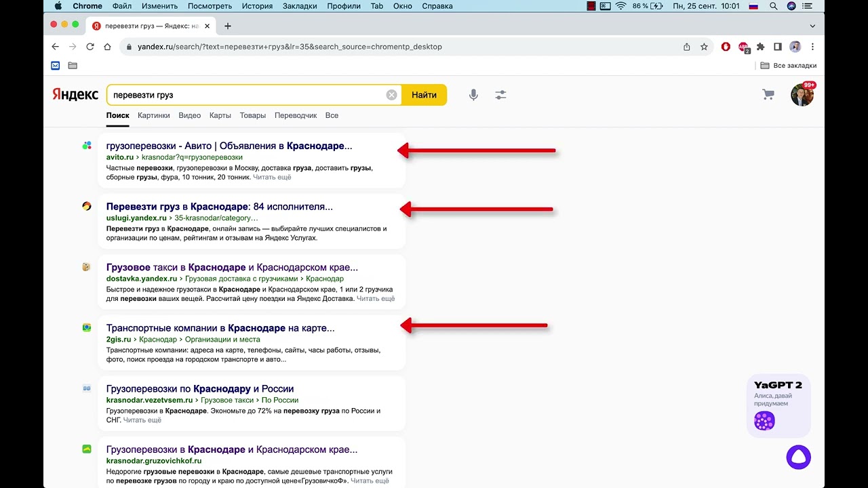Open the Avito грузоперевозки result
Screen dimensions: 868x488
(229, 146)
